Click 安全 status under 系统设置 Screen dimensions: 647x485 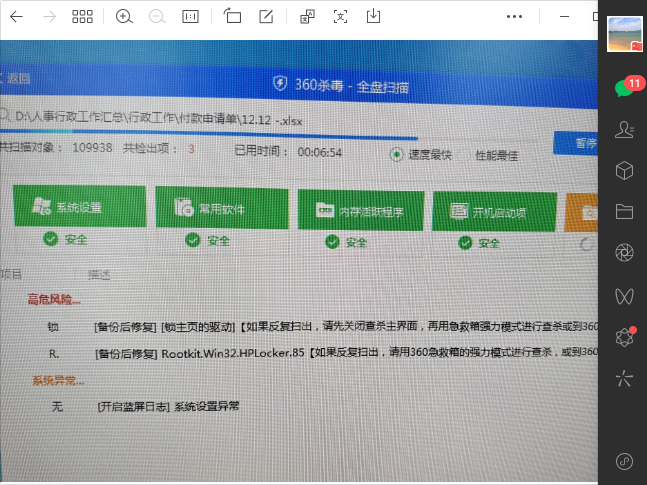click(x=65, y=239)
